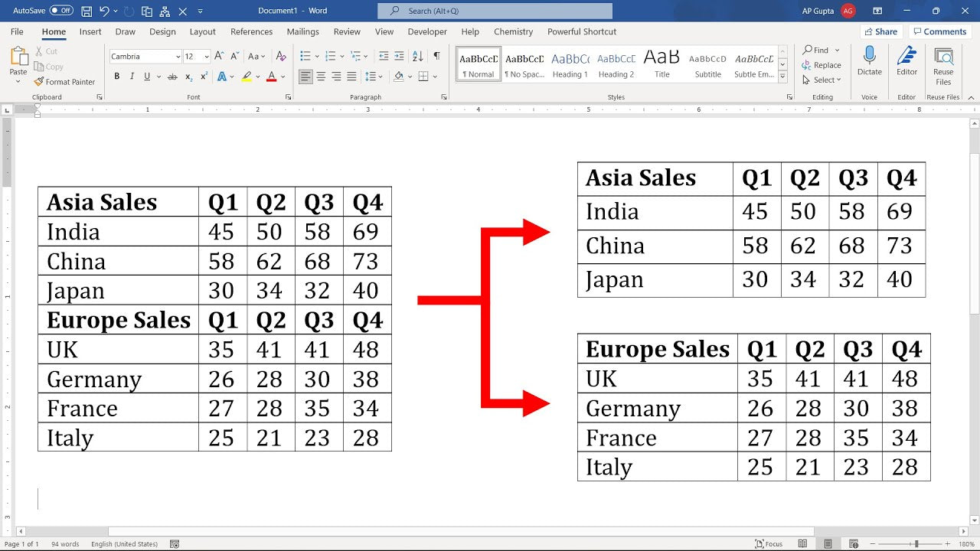Customize Quick Access Toolbar dropdown
The image size is (980, 551).
201,11
